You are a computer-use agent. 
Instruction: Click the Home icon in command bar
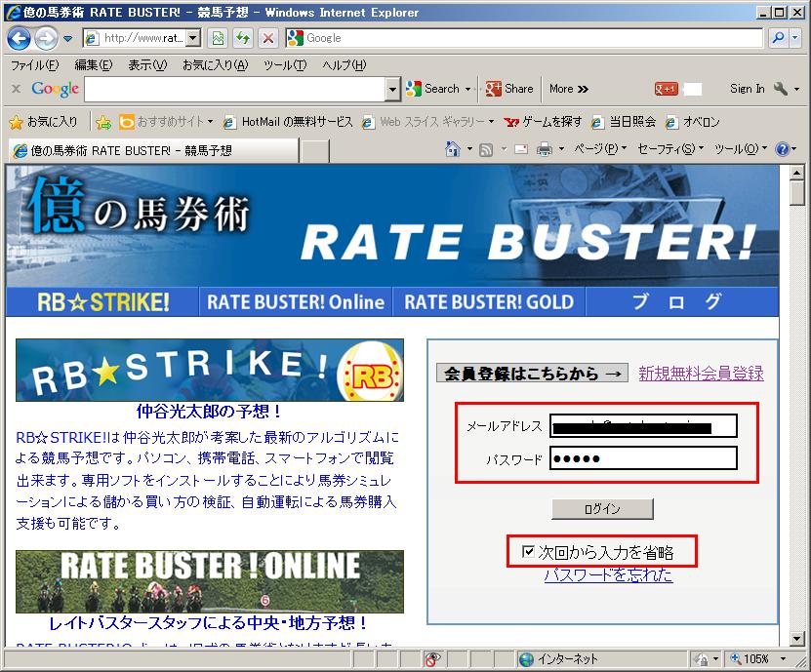click(453, 149)
